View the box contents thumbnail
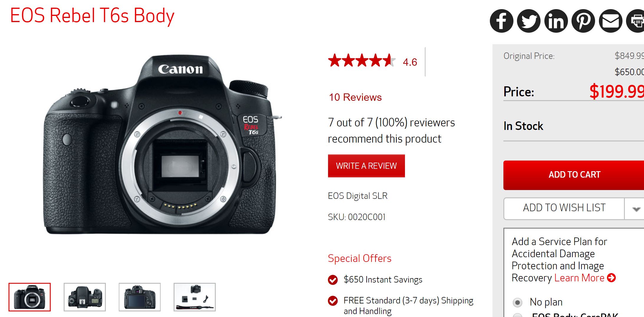The height and width of the screenshot is (317, 644). click(x=195, y=297)
